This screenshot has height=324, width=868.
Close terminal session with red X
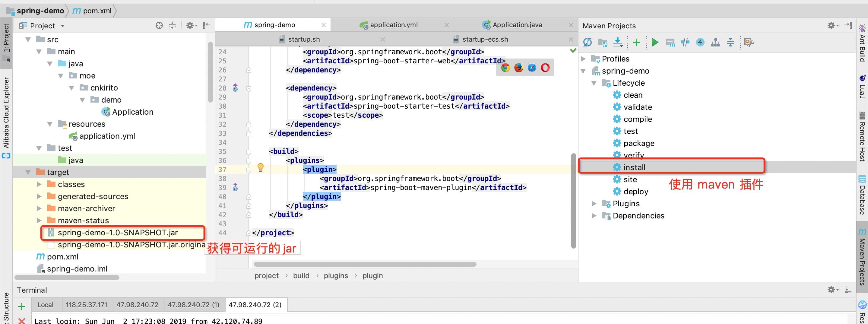pos(22,321)
